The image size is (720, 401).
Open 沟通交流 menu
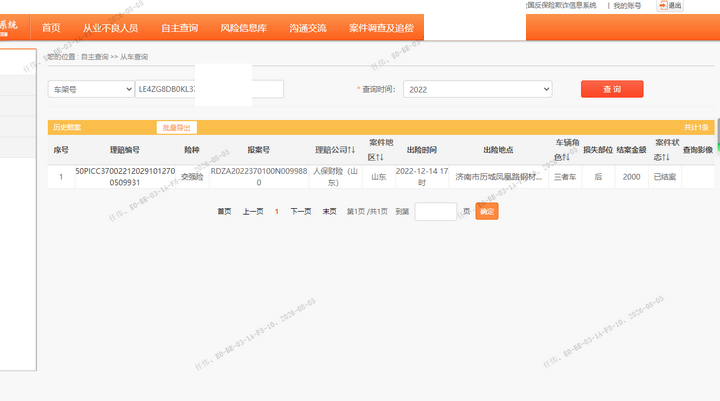coord(308,28)
